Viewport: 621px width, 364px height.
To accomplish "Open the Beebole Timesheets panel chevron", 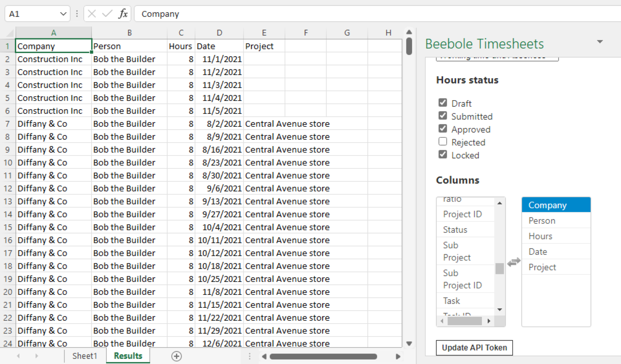I will point(600,42).
